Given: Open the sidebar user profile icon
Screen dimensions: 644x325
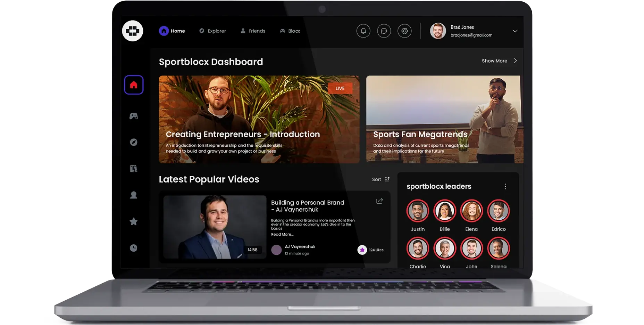Looking at the screenshot, I should pos(134,195).
